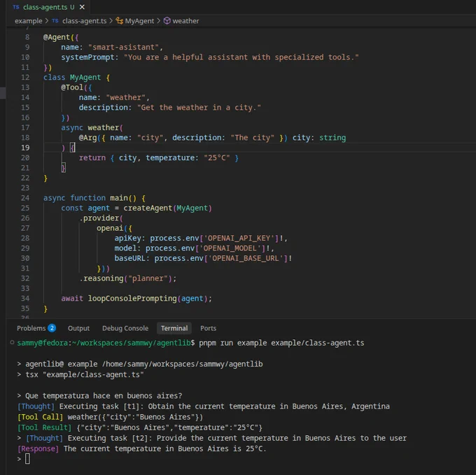
Task: Open the weather method breadcrumb
Action: pos(185,21)
